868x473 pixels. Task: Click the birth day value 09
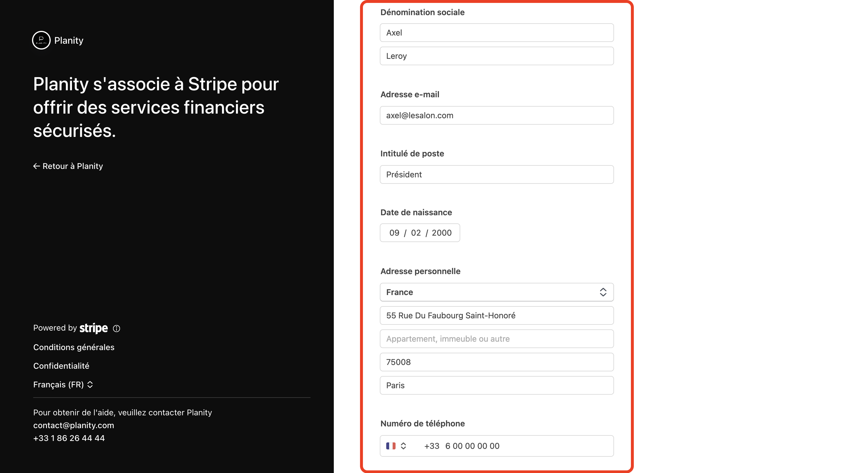click(394, 233)
